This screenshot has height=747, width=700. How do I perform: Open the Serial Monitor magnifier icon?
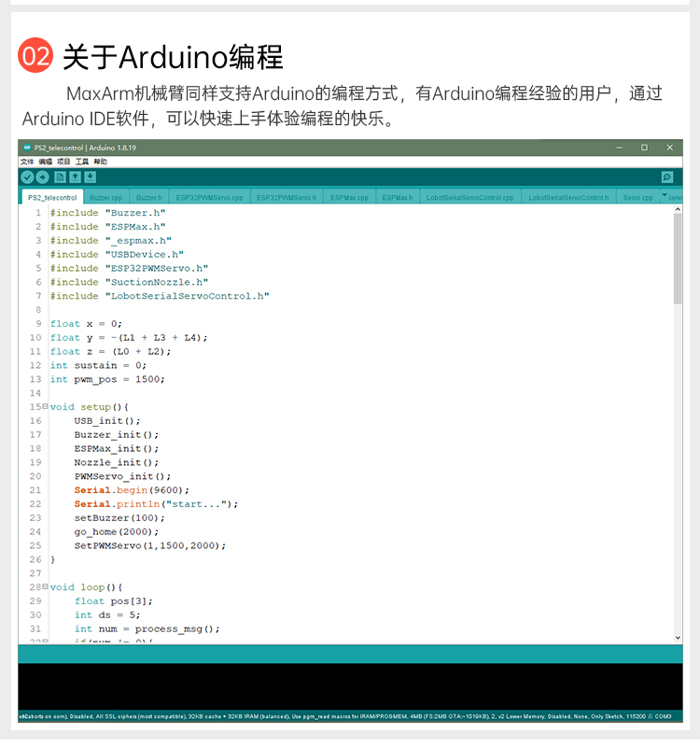click(x=666, y=176)
